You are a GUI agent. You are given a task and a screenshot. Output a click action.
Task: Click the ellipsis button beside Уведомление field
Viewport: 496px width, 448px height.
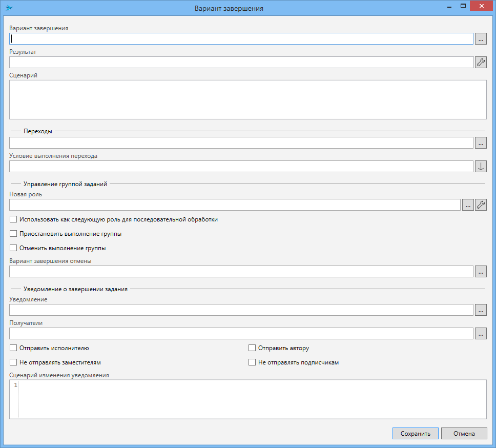coord(481,310)
